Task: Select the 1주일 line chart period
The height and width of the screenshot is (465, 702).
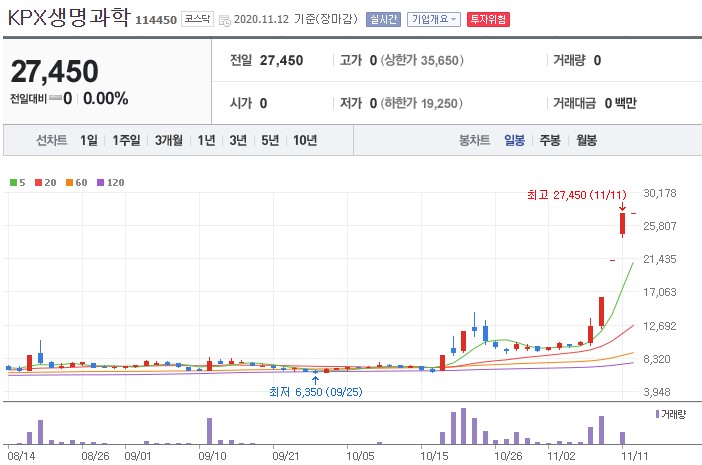Action: pyautogui.click(x=126, y=141)
